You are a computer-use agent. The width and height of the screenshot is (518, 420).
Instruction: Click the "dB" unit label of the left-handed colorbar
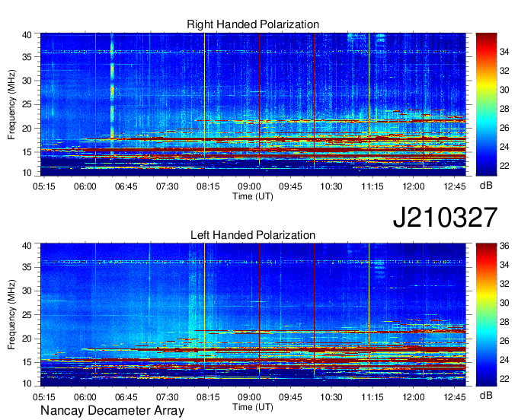(486, 395)
